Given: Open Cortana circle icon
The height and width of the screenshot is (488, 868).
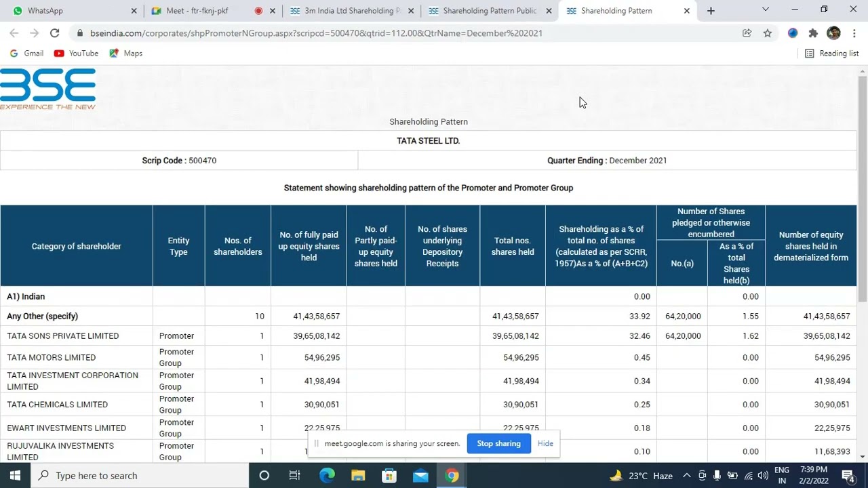Looking at the screenshot, I should click(x=264, y=476).
